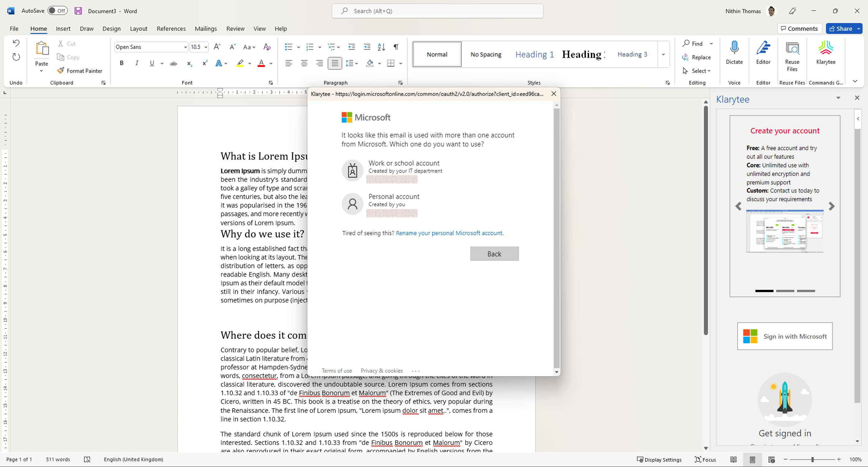Open the Editor pane
868x467 pixels.
pyautogui.click(x=763, y=54)
